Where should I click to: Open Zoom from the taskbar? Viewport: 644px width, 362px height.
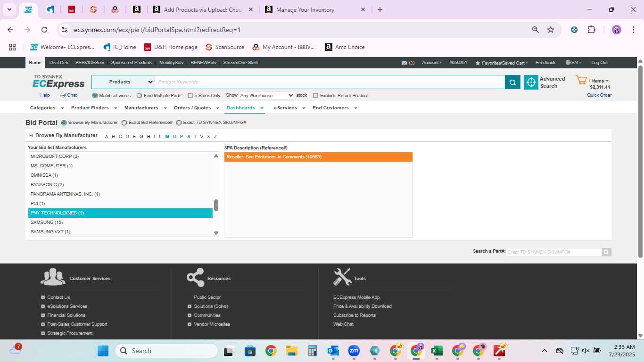click(x=354, y=351)
